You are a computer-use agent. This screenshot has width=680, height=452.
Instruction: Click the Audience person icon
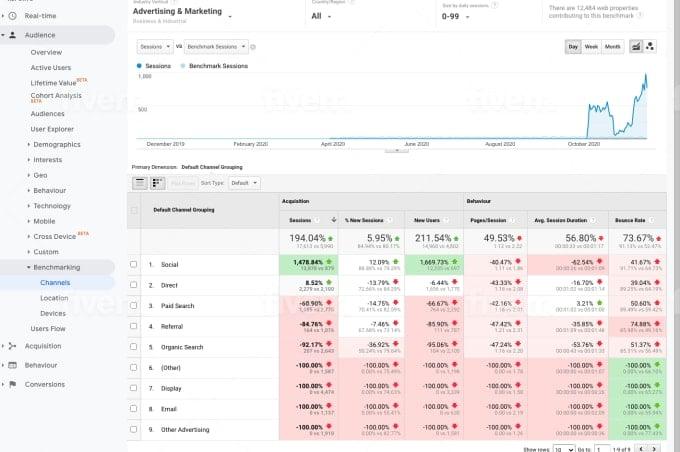pyautogui.click(x=13, y=35)
